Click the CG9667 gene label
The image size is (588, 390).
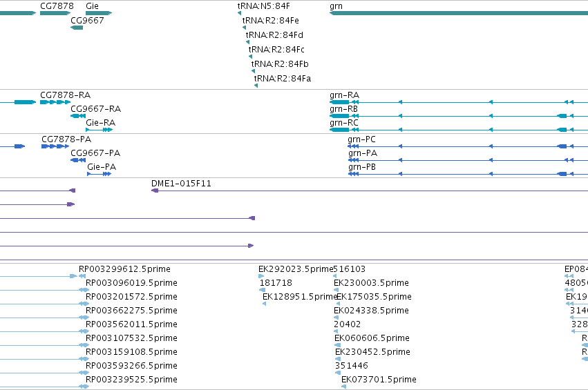pos(87,20)
